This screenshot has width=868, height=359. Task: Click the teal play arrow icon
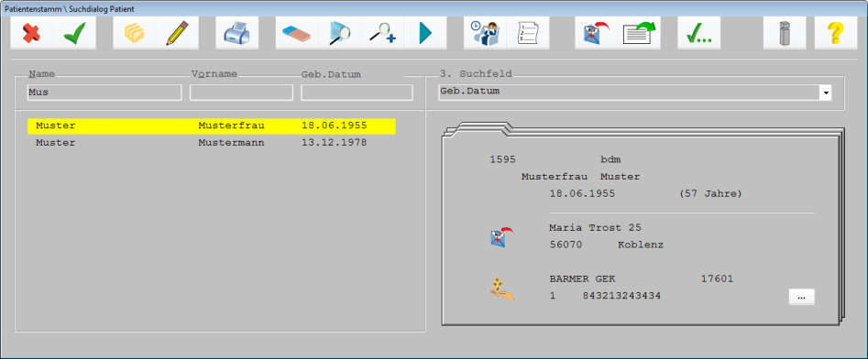point(425,33)
